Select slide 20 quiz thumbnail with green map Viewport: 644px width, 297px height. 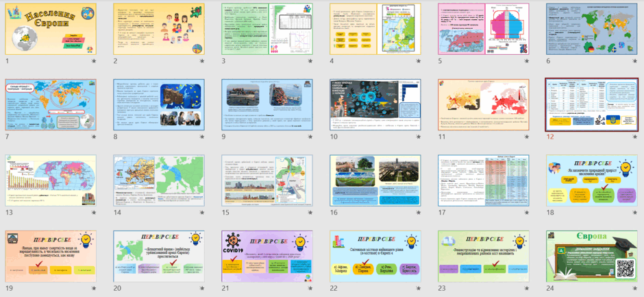(159, 257)
